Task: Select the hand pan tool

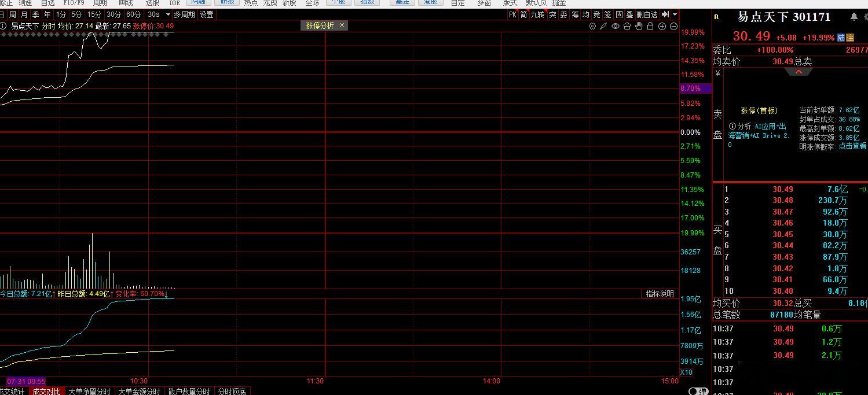Action: (x=639, y=26)
